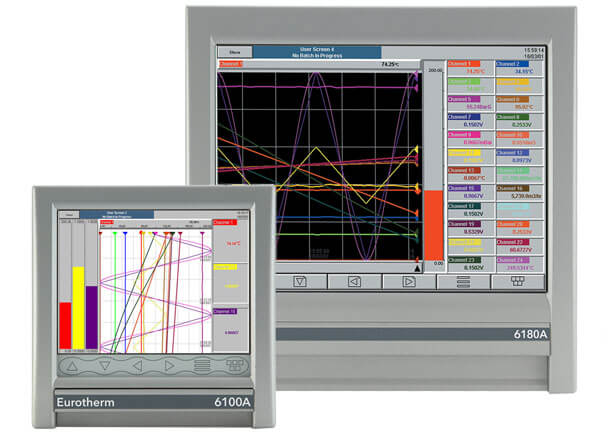Click the 'User Screen 4' title bar on 6180A

pyautogui.click(x=317, y=52)
